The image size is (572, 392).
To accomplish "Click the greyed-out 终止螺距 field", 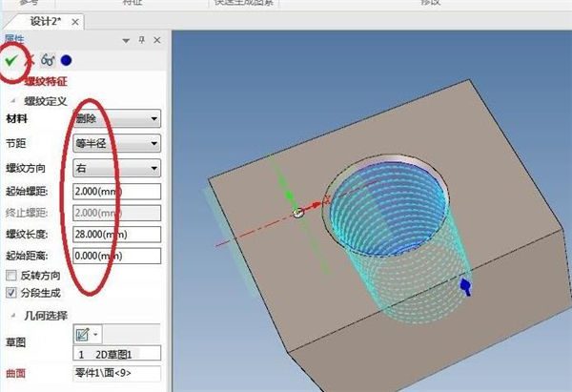I will point(116,213).
